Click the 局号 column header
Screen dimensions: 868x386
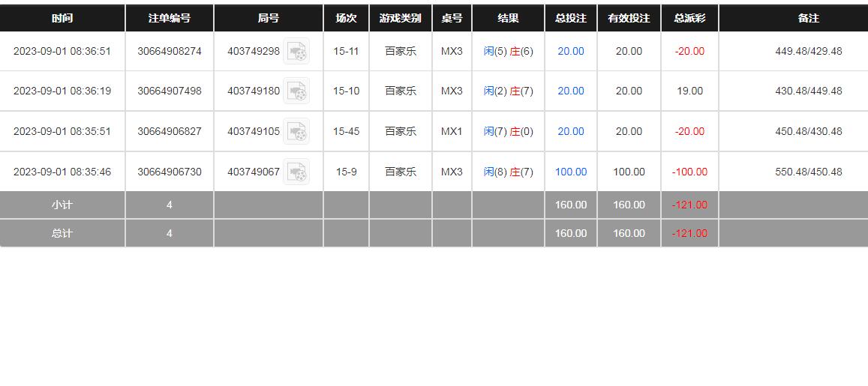tap(269, 18)
